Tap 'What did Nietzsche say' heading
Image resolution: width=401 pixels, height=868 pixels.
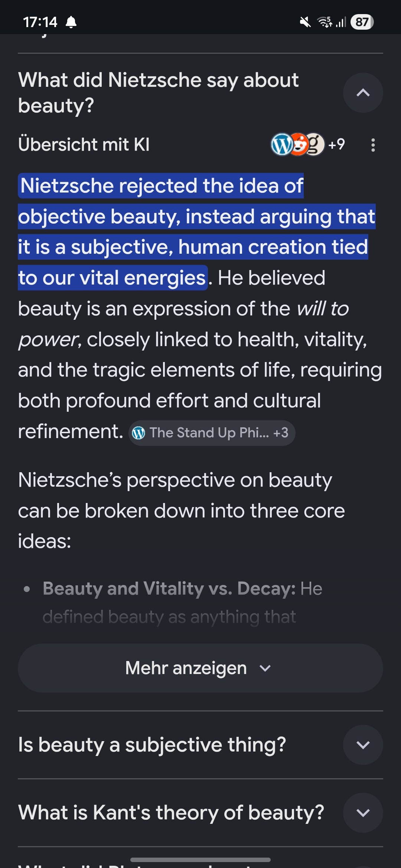[159, 93]
